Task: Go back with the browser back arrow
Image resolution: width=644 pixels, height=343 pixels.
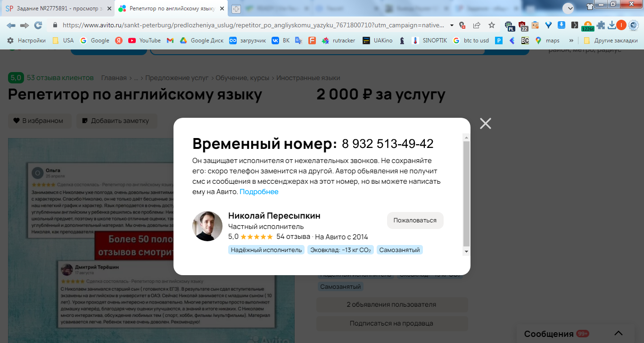Action: (x=11, y=25)
